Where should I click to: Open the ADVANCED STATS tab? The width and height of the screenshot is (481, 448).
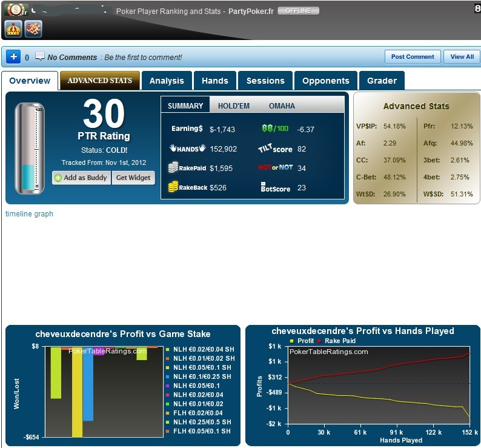pyautogui.click(x=100, y=81)
